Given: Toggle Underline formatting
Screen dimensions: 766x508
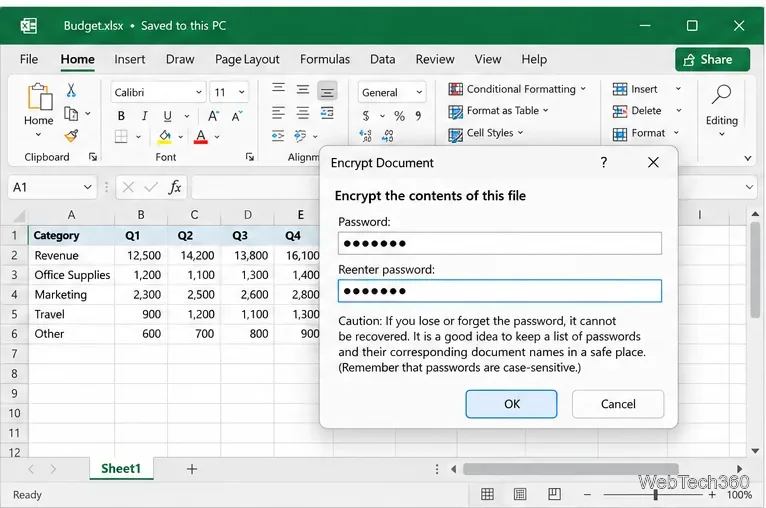Looking at the screenshot, I should point(167,116).
